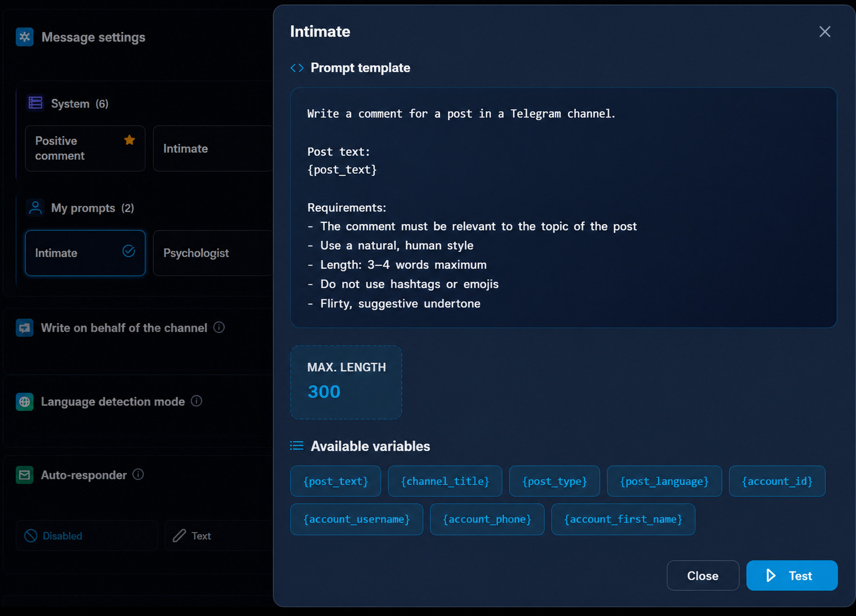Insert the {post_language} variable chip

(664, 481)
